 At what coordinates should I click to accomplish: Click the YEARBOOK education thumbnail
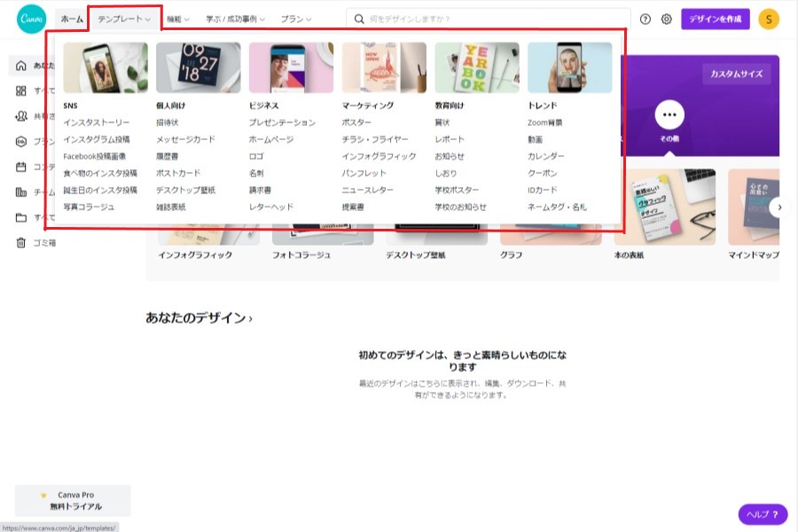pyautogui.click(x=477, y=67)
